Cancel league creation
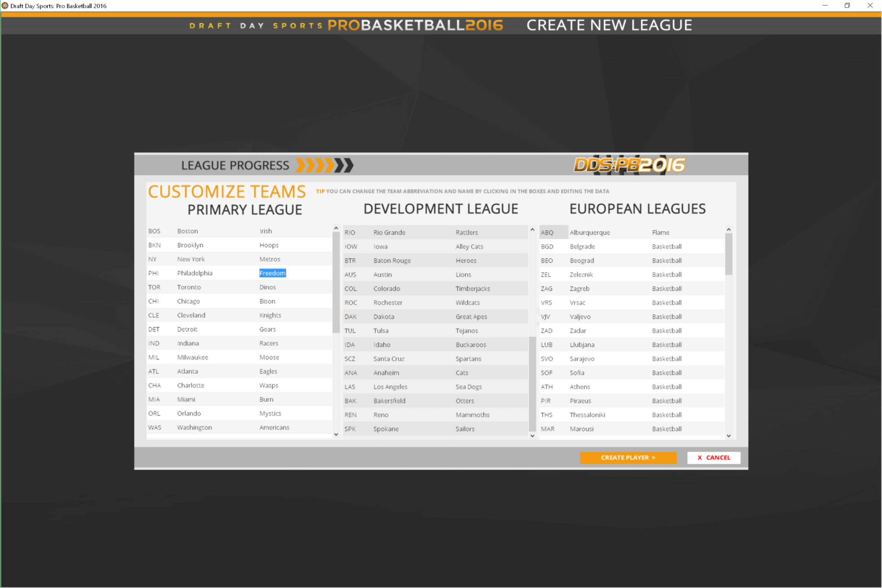882x588 pixels. tap(714, 457)
